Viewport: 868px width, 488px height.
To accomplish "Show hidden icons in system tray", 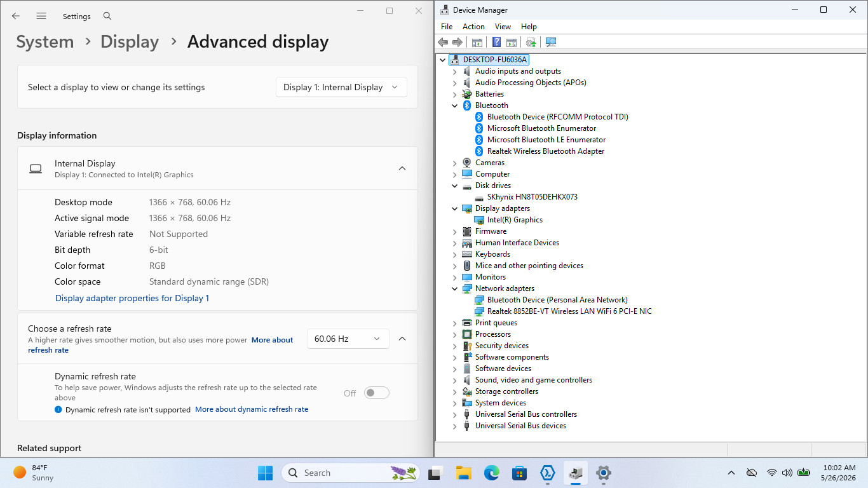I will click(x=731, y=473).
